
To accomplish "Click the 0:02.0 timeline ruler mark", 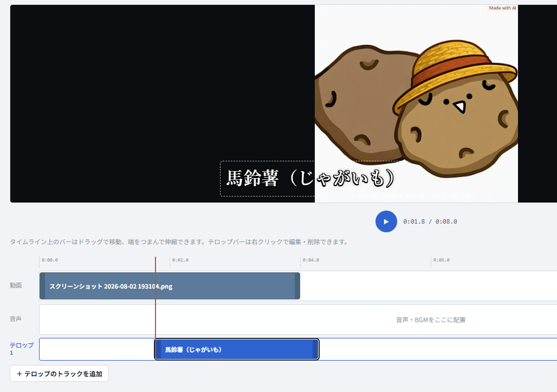I will pyautogui.click(x=180, y=260).
